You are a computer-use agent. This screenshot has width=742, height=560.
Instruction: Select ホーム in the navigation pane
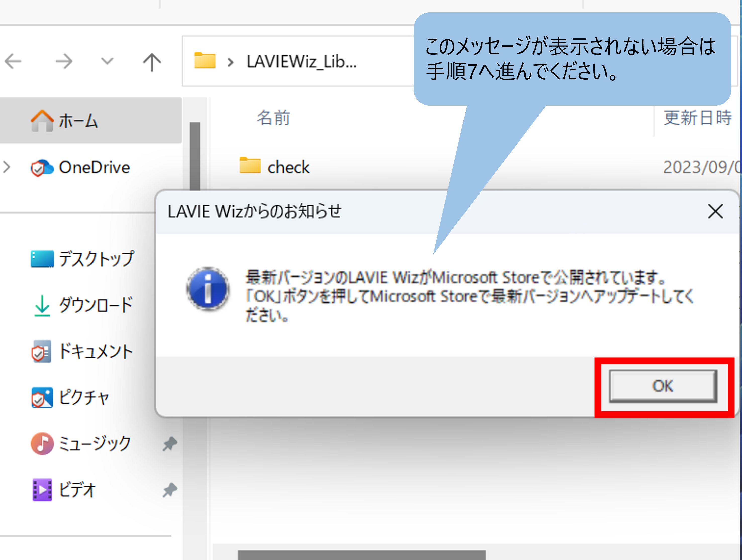[x=90, y=120]
